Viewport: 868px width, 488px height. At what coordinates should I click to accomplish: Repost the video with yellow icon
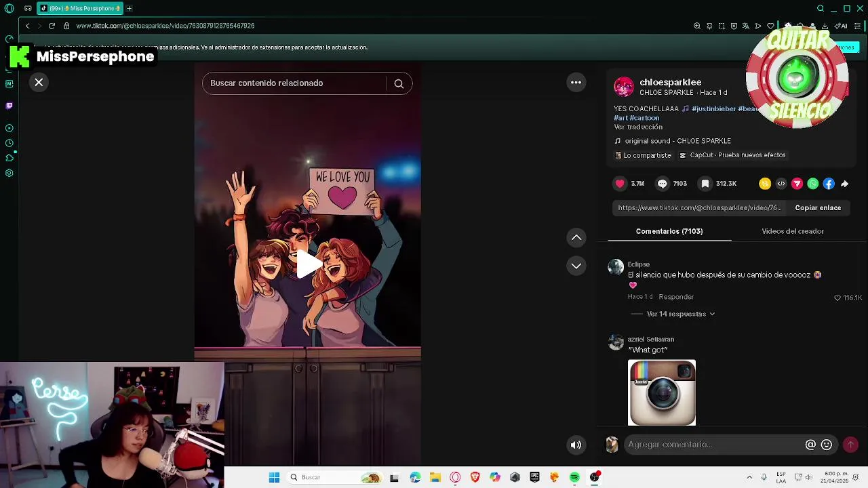[x=765, y=184]
